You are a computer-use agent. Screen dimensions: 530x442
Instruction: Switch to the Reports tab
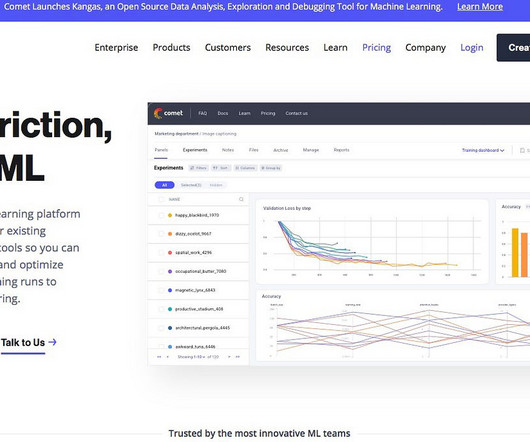coord(341,150)
